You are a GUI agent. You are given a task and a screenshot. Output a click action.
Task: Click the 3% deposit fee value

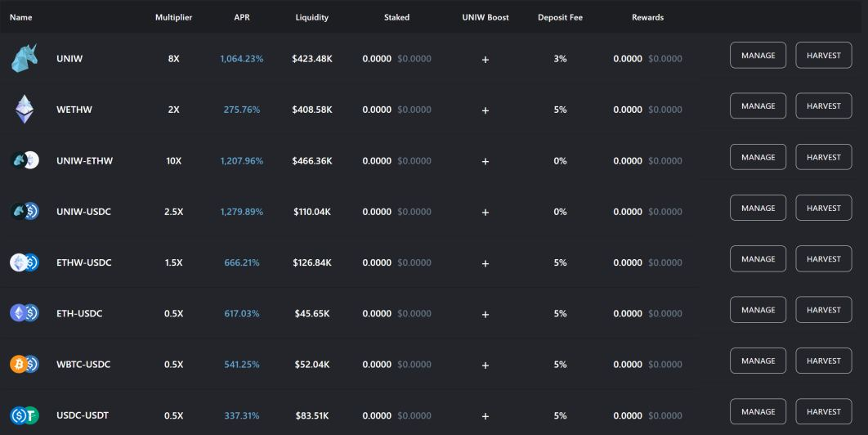(x=560, y=59)
